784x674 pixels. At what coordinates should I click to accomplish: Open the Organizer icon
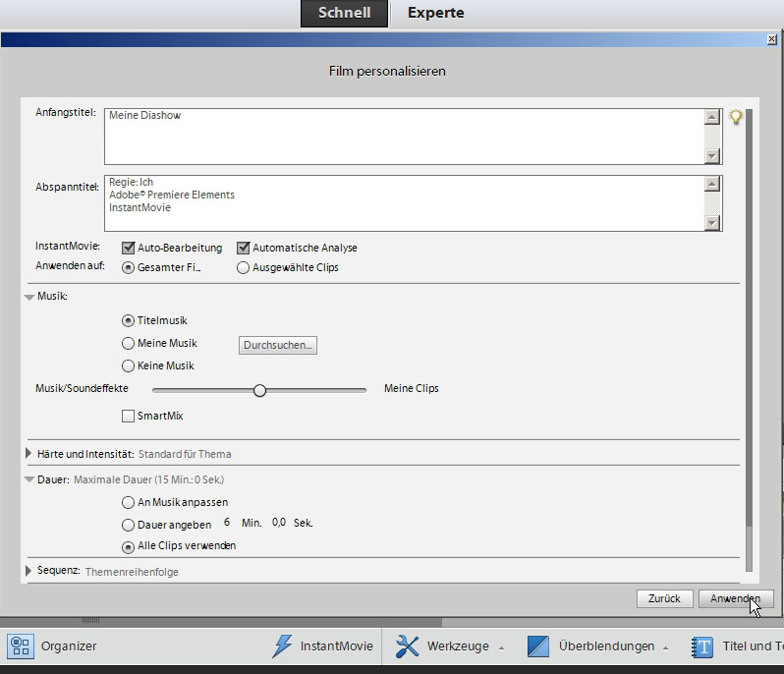click(x=21, y=646)
